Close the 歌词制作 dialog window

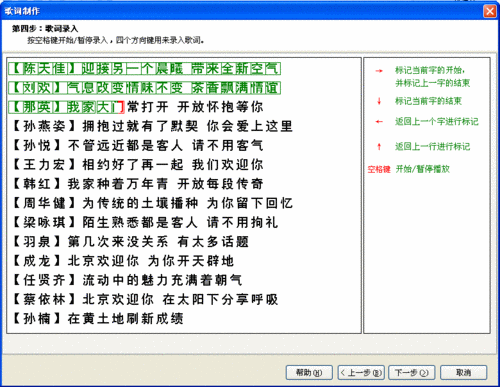click(490, 11)
